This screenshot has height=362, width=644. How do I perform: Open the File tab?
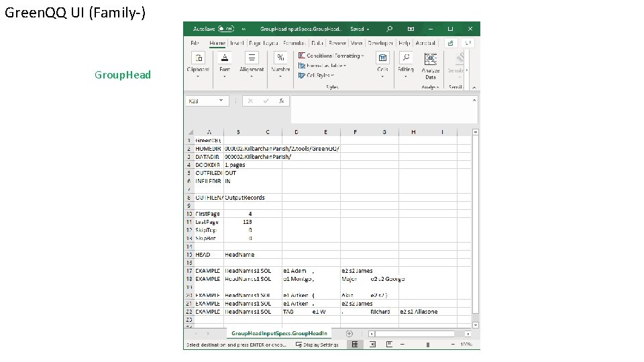tap(195, 43)
